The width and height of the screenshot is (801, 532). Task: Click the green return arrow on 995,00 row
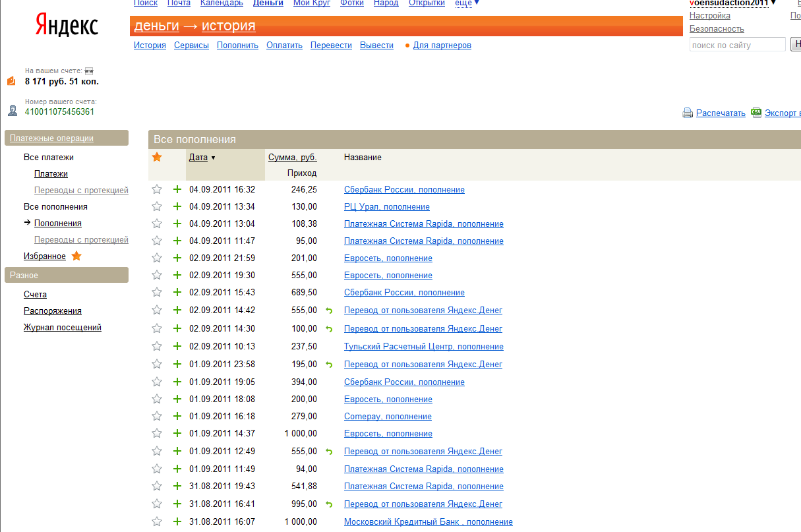coord(329,504)
